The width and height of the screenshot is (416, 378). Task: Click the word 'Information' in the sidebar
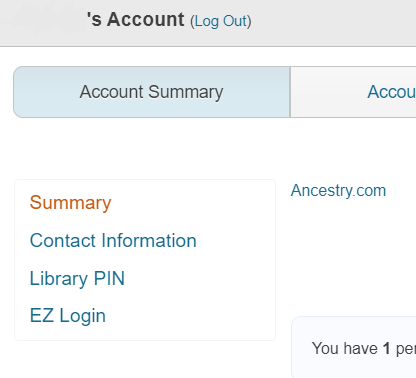click(x=149, y=240)
